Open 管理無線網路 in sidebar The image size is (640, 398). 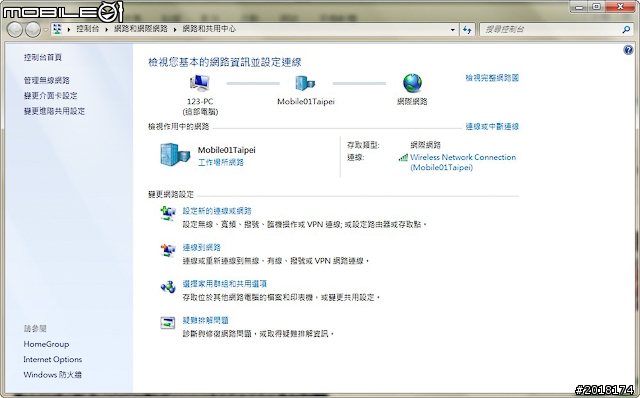[47, 80]
